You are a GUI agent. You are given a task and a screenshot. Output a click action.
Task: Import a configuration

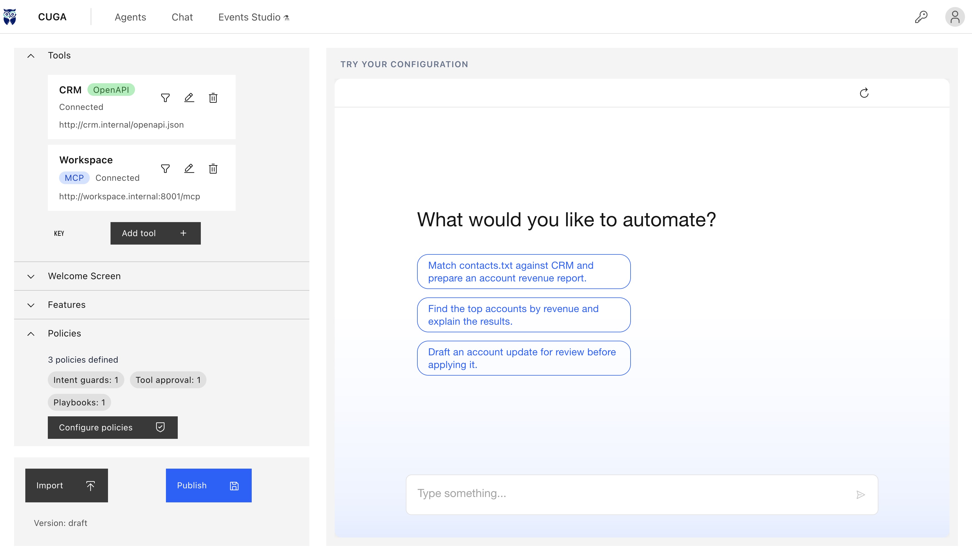pos(67,486)
